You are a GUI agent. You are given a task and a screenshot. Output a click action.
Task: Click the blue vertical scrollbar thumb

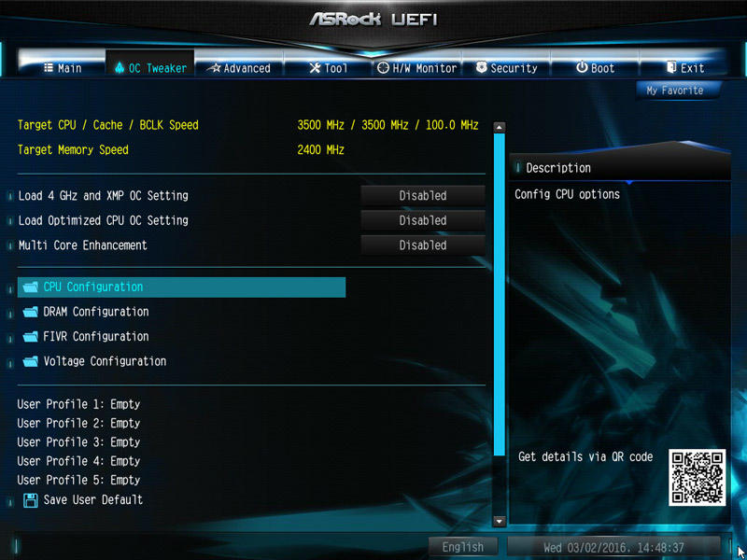pos(499,294)
